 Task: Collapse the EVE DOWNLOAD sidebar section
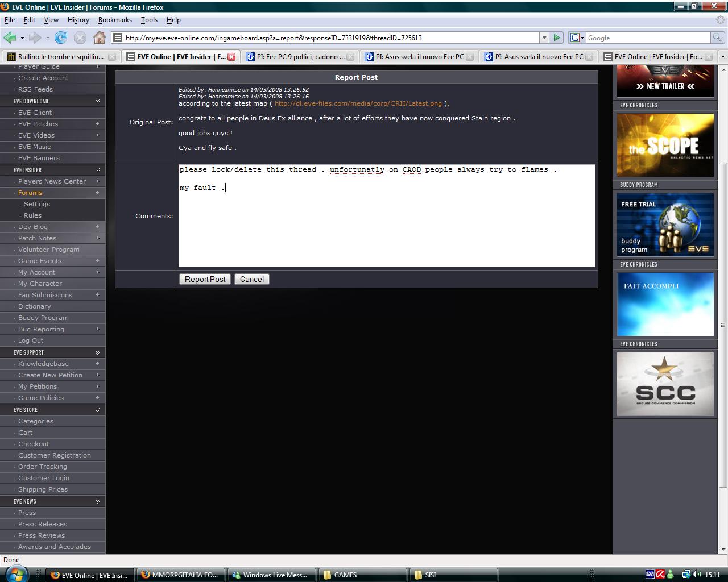pyautogui.click(x=97, y=101)
